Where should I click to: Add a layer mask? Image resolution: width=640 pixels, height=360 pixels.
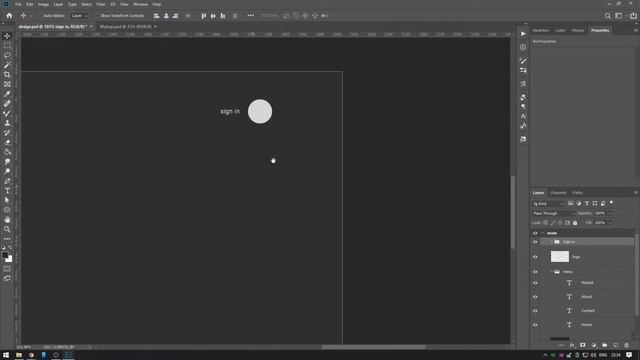click(583, 345)
